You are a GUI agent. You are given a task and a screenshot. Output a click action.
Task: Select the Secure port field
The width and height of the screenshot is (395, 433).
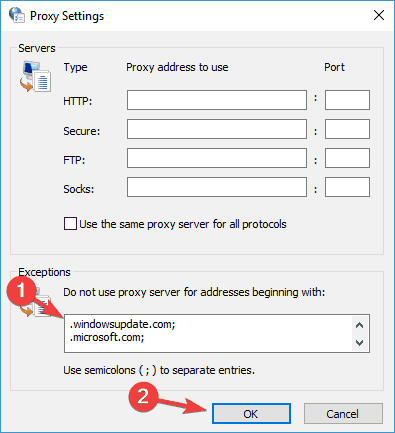click(x=347, y=129)
